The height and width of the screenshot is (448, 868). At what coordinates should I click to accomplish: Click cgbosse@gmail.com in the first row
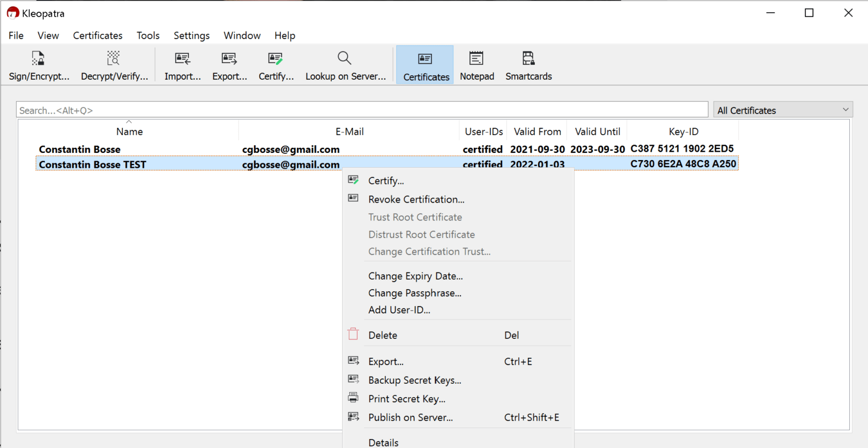291,149
